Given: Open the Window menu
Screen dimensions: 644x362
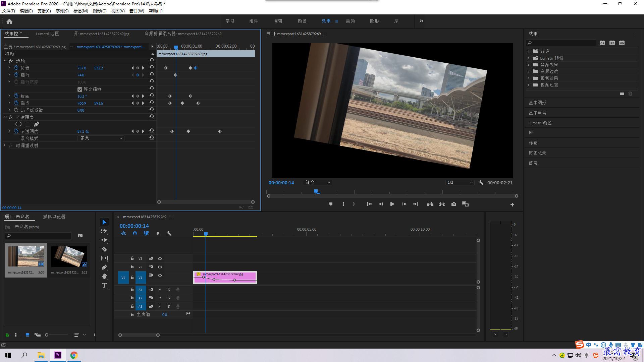Looking at the screenshot, I should [x=137, y=11].
